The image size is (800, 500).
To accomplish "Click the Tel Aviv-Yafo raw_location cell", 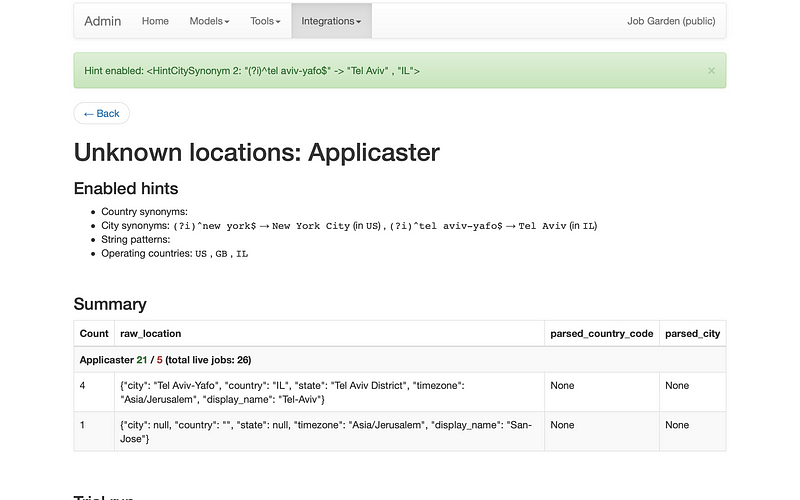I will [x=329, y=392].
